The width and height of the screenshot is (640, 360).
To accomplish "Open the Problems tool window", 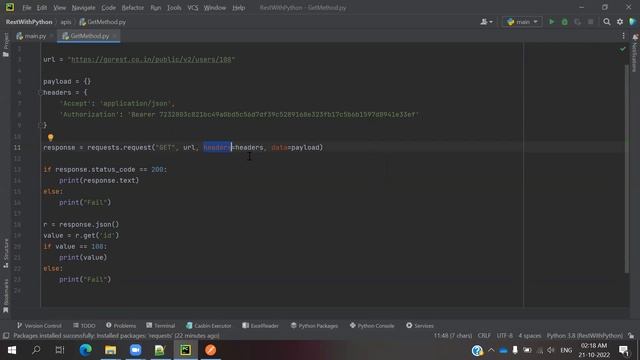I will pyautogui.click(x=121, y=326).
